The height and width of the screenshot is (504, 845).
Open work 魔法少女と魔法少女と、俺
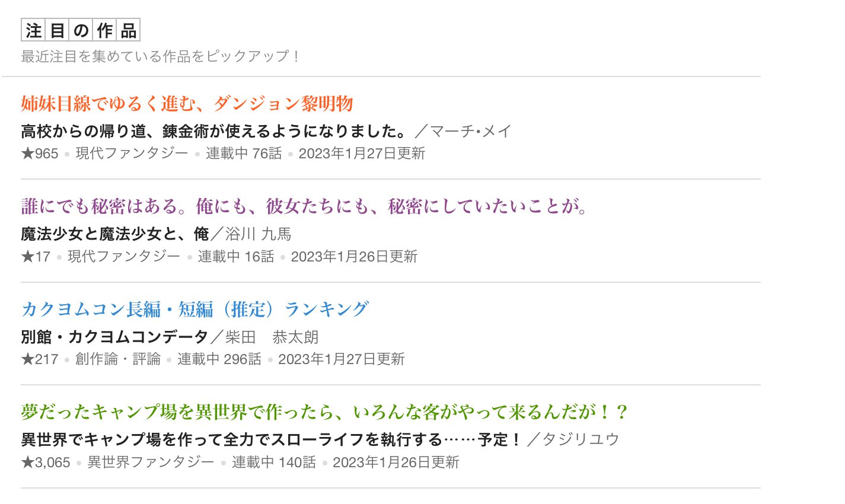[x=114, y=234]
